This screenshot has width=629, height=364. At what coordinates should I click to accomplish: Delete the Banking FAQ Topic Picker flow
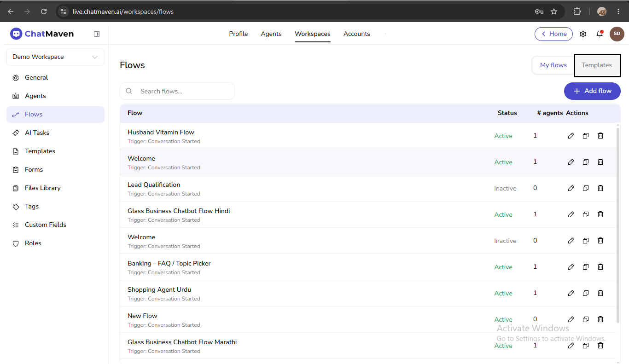(x=600, y=267)
